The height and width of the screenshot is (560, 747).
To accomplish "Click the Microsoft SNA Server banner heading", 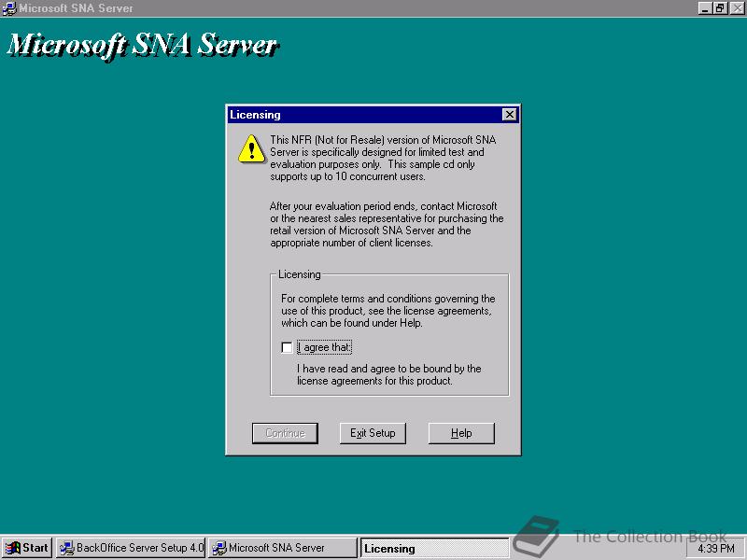I will 143,46.
